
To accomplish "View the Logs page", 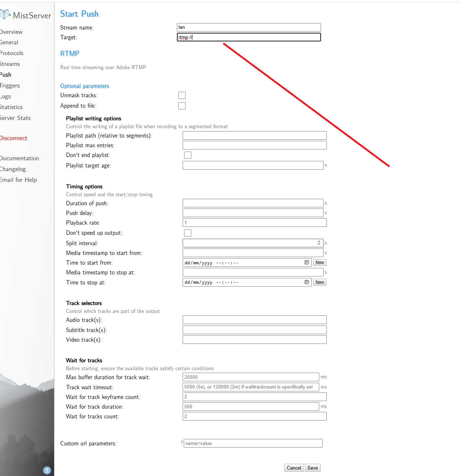I will (x=5, y=96).
